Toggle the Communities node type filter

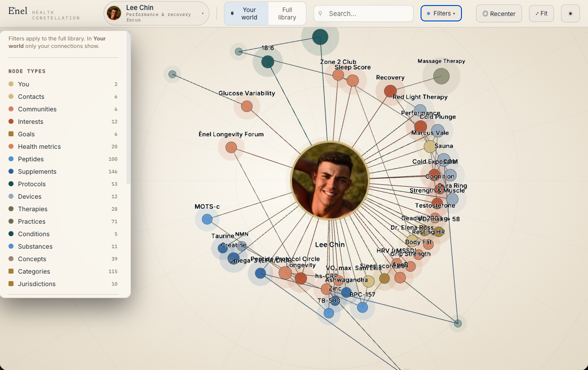coord(63,109)
